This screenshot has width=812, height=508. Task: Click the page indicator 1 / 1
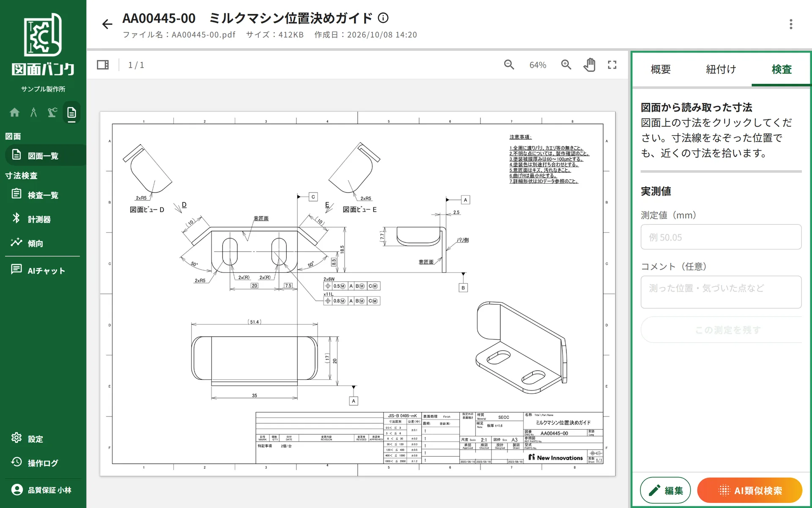click(x=136, y=65)
